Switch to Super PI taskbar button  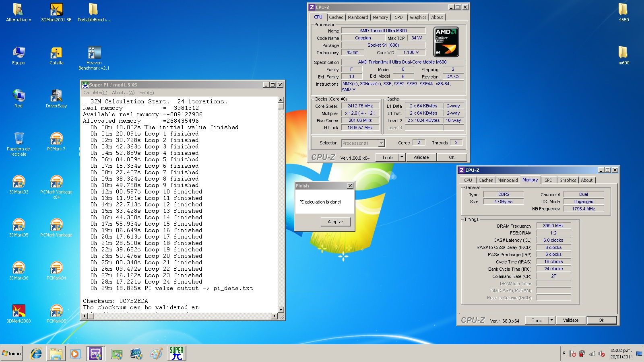pos(177,354)
